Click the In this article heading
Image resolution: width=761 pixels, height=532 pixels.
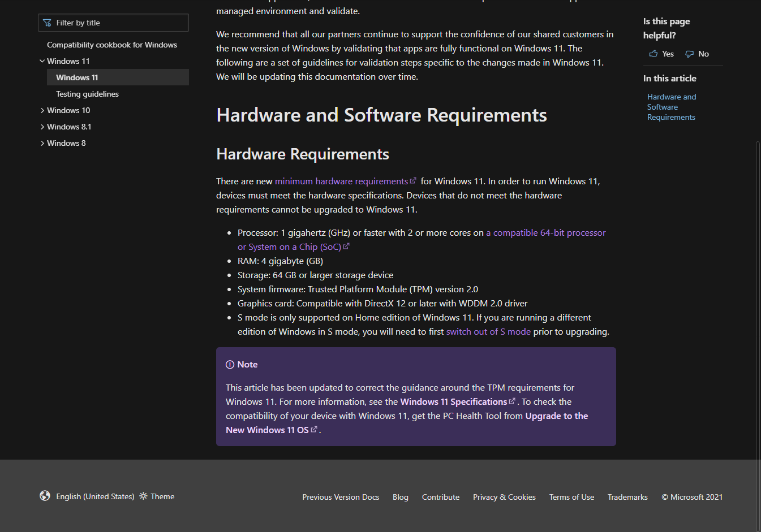coord(670,78)
